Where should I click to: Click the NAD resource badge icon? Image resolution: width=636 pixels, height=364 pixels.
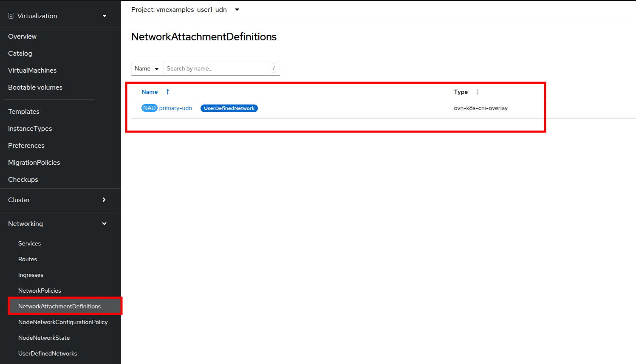click(149, 108)
